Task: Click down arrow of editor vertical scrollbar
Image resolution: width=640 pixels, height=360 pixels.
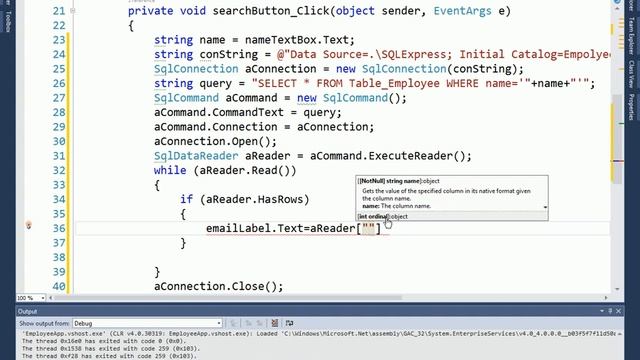Action: click(x=617, y=289)
